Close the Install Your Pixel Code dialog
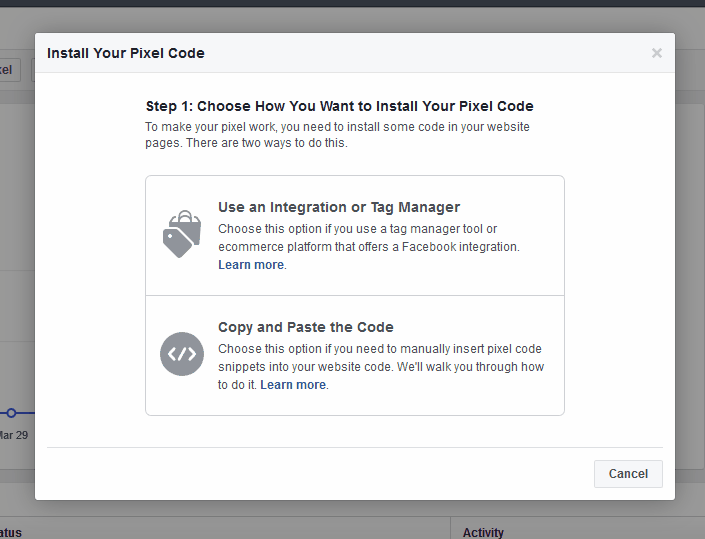705x539 pixels. (656, 53)
